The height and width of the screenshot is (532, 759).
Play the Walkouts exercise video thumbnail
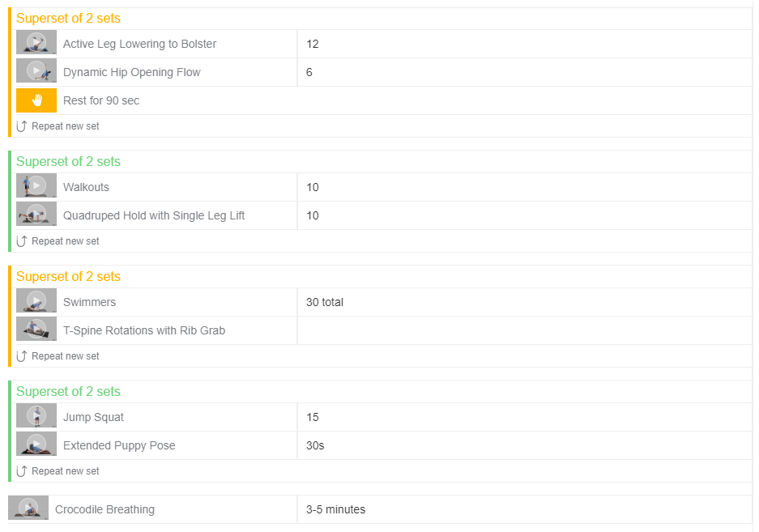[x=36, y=186]
